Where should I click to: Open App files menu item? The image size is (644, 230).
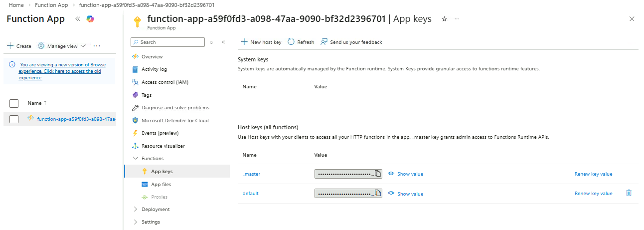point(161,185)
